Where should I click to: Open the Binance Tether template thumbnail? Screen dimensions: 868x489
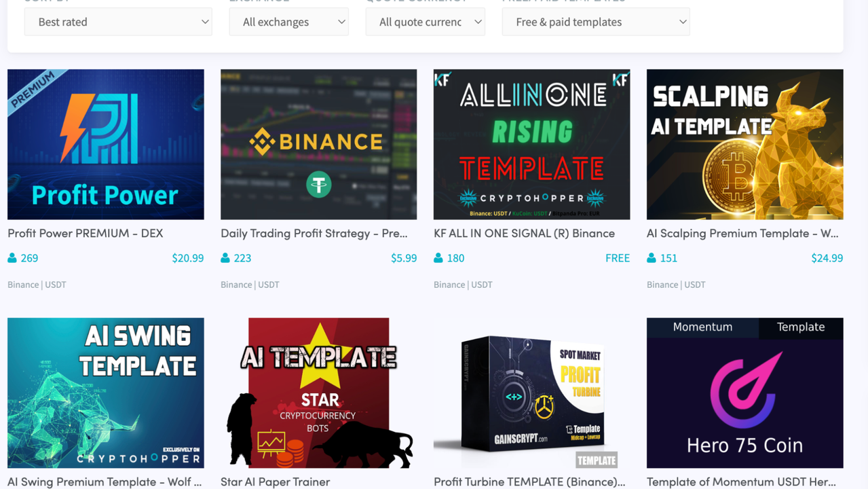[x=319, y=144]
